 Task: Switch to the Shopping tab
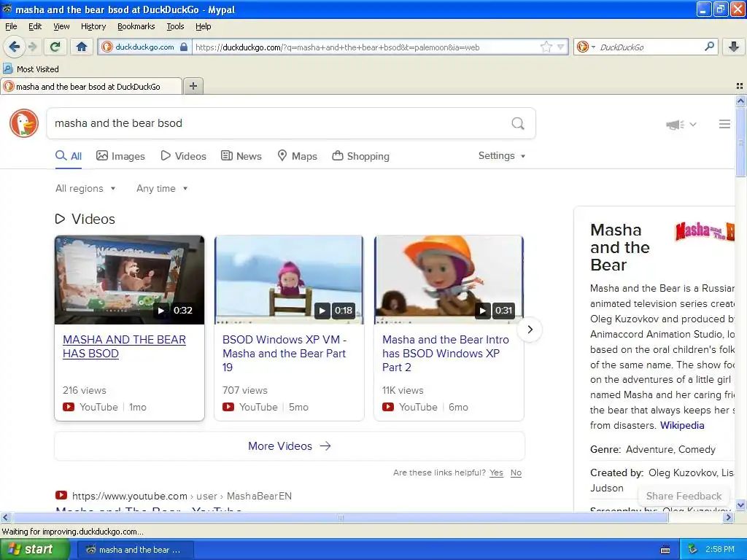pyautogui.click(x=360, y=156)
